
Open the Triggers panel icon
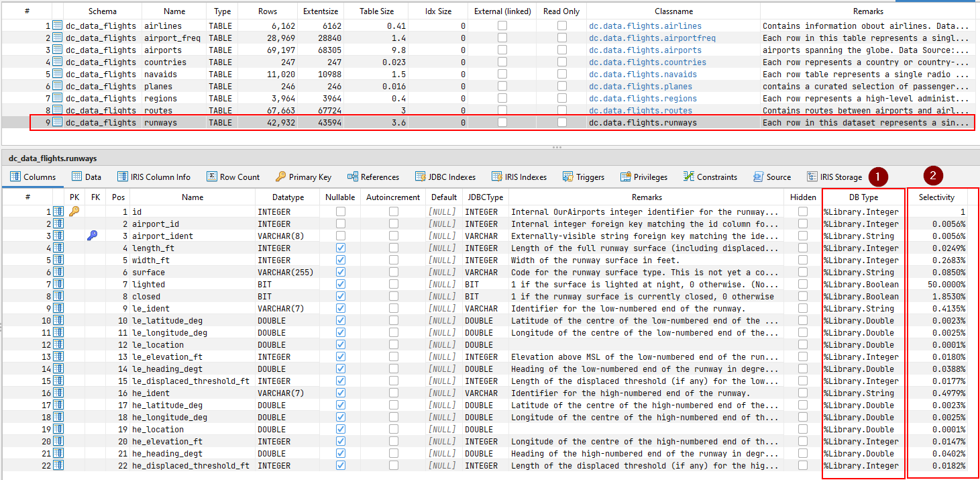(566, 177)
